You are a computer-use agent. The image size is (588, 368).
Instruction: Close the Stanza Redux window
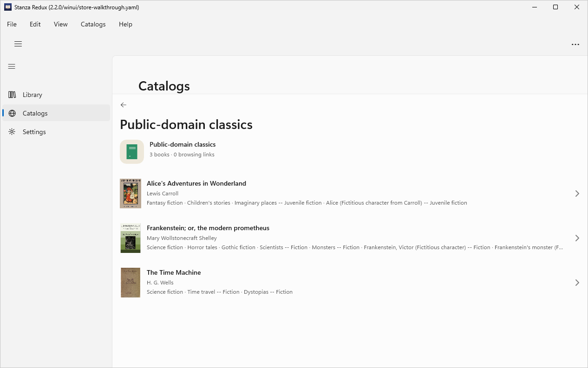coord(577,7)
